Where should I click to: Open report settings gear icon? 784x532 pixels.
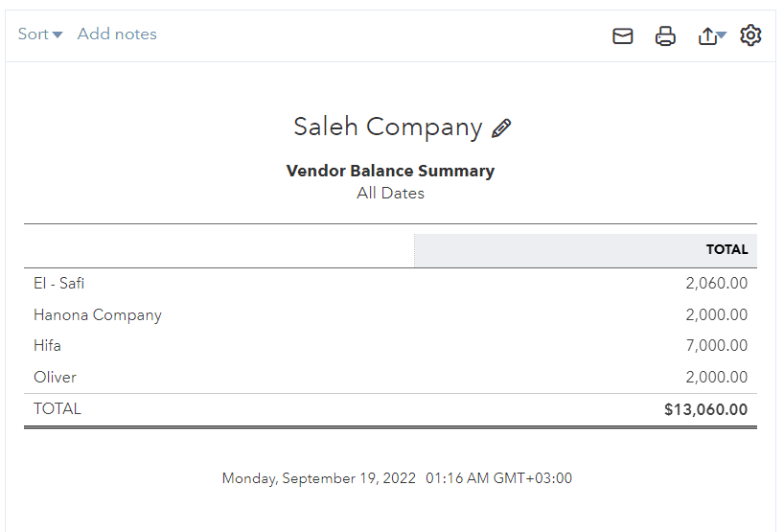tap(750, 35)
